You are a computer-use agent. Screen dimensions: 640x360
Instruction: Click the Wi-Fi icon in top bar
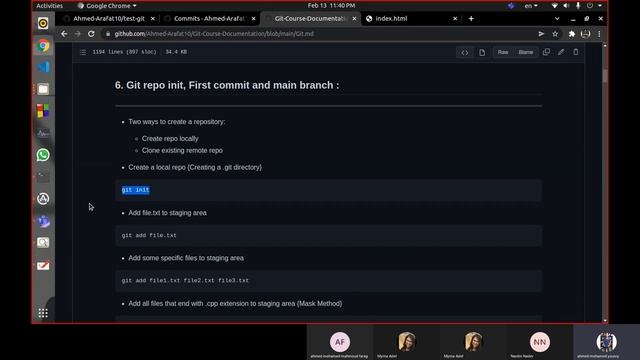coord(554,6)
